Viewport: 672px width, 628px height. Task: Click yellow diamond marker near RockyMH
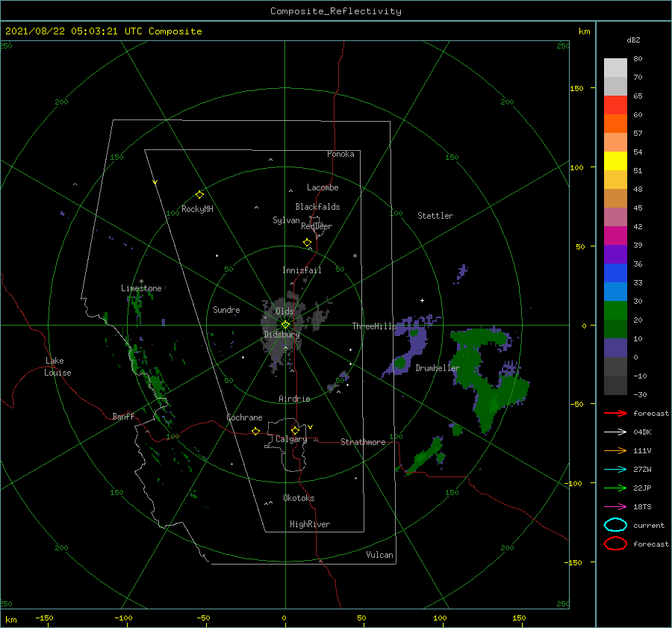(x=199, y=195)
